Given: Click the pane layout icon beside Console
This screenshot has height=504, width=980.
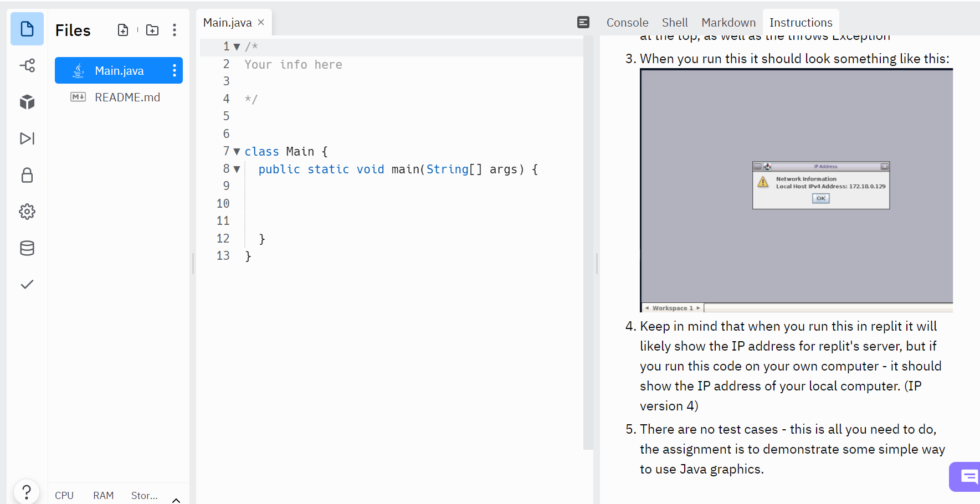Looking at the screenshot, I should click(583, 22).
